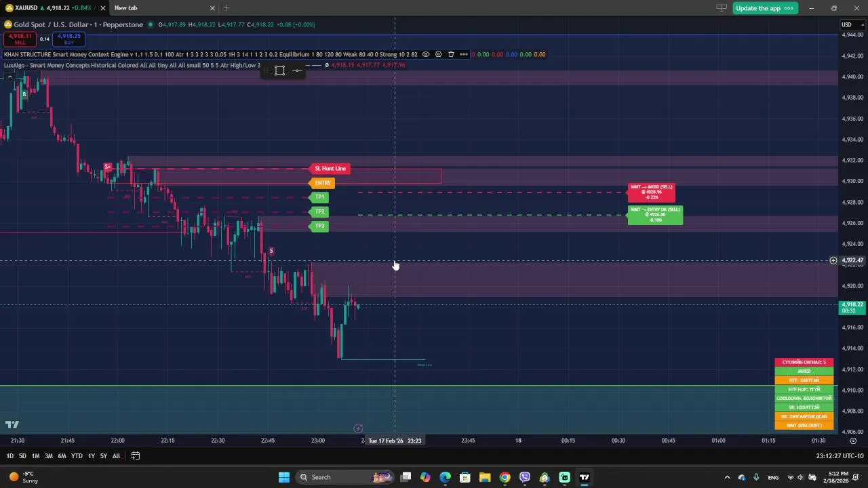Image resolution: width=868 pixels, height=488 pixels.
Task: Open chart time axis settings gear
Action: pos(853,441)
